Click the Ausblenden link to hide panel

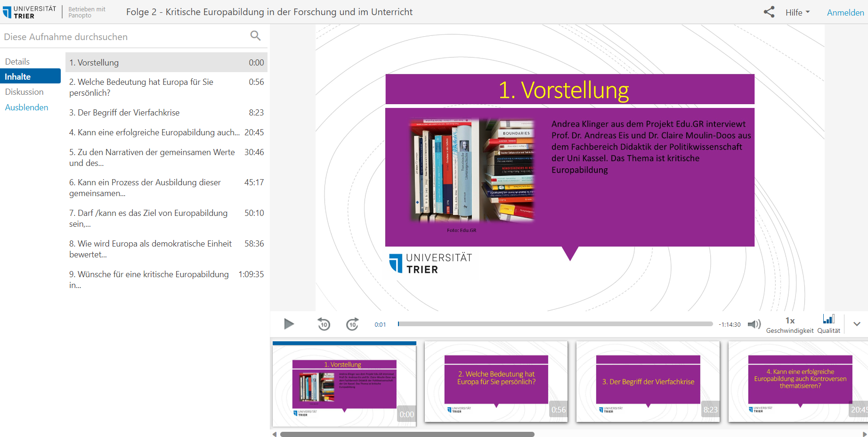coord(27,107)
